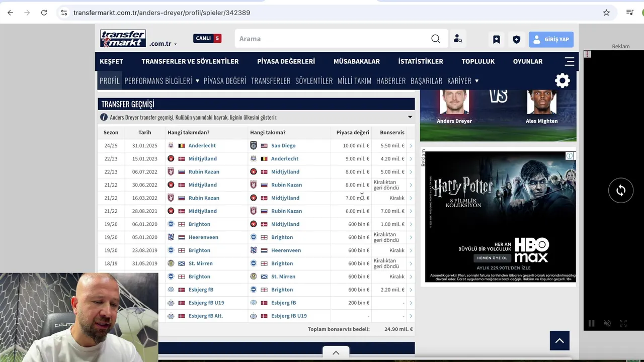Viewport: 644px width, 362px height.
Task: Select the BAŞARILAR tab
Action: pos(426,80)
